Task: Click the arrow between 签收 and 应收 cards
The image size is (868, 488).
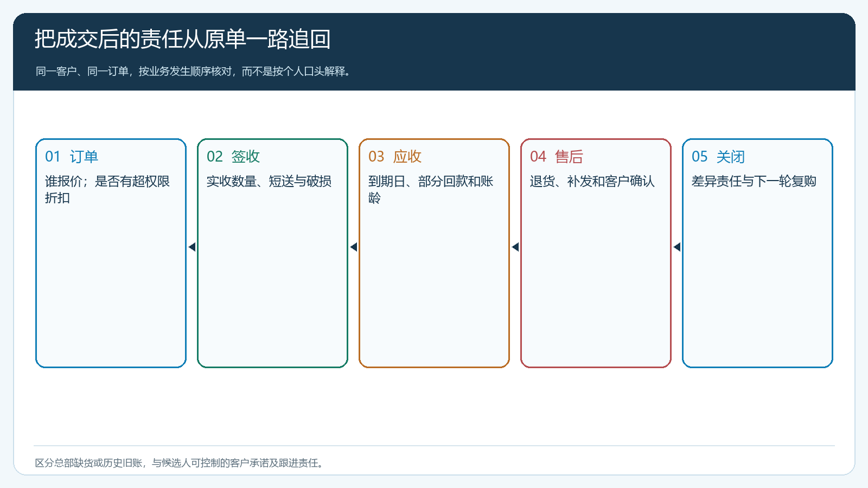Action: pyautogui.click(x=354, y=247)
